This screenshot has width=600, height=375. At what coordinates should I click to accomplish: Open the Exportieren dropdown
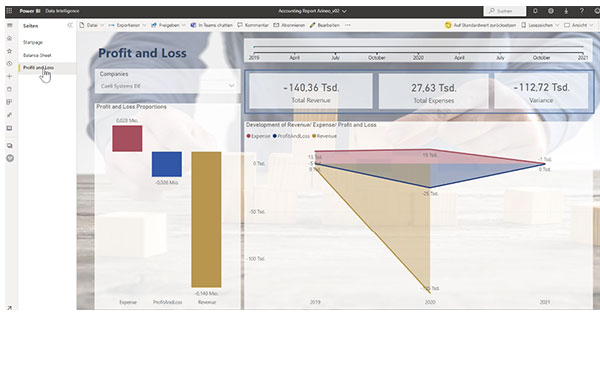click(127, 25)
